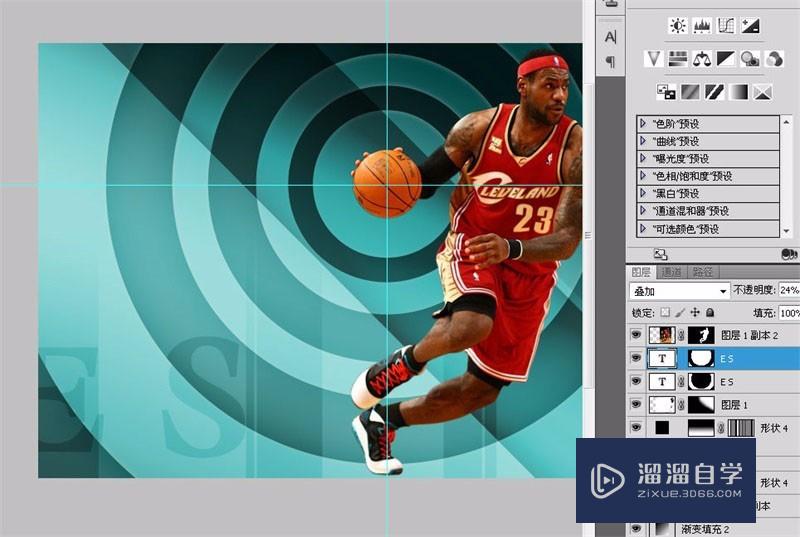The width and height of the screenshot is (800, 537).
Task: Select striped vector mask of 形状 4
Action: (741, 428)
